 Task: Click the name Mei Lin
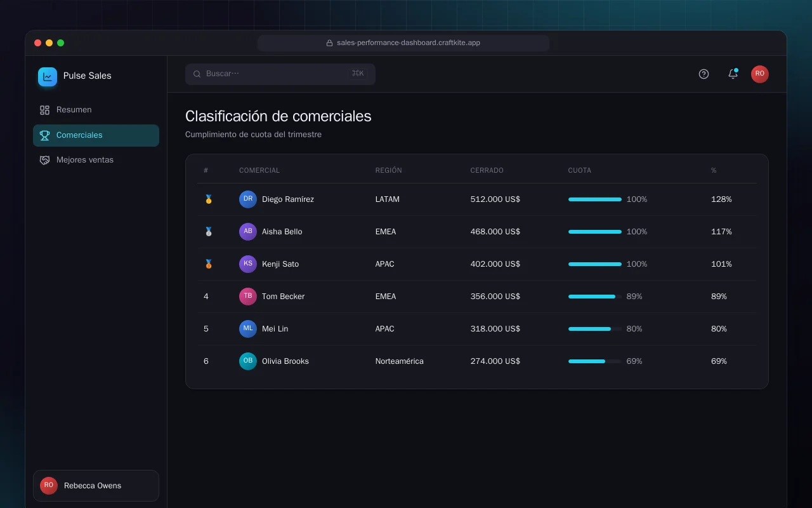coord(275,329)
